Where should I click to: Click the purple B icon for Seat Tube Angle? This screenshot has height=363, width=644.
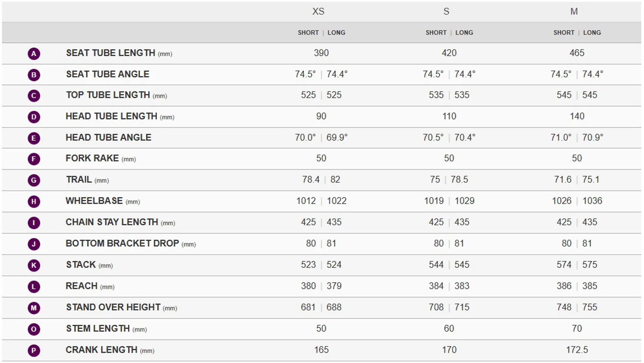click(x=34, y=75)
